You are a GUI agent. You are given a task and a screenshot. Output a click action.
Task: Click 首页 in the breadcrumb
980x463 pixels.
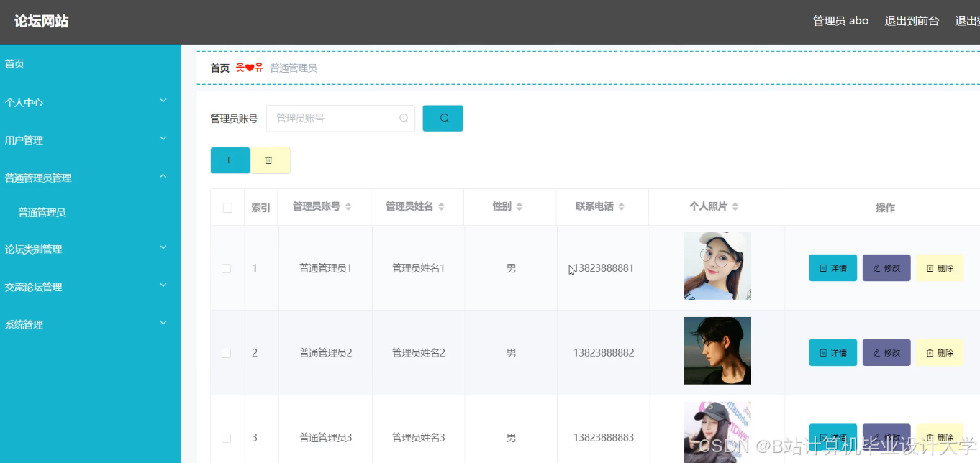(x=219, y=68)
